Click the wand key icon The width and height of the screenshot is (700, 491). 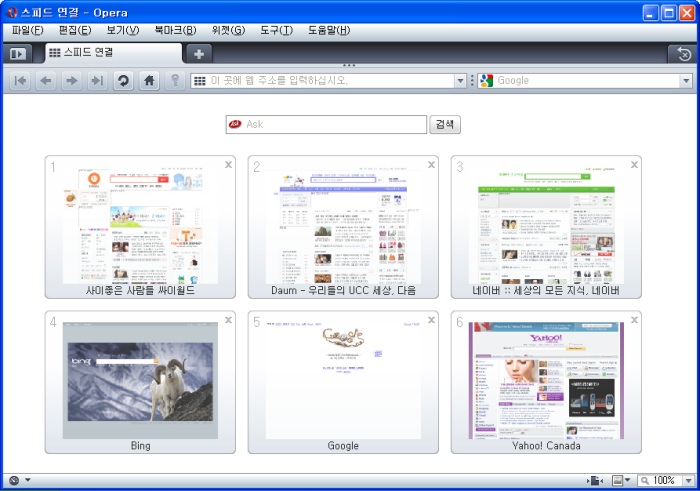[x=175, y=81]
